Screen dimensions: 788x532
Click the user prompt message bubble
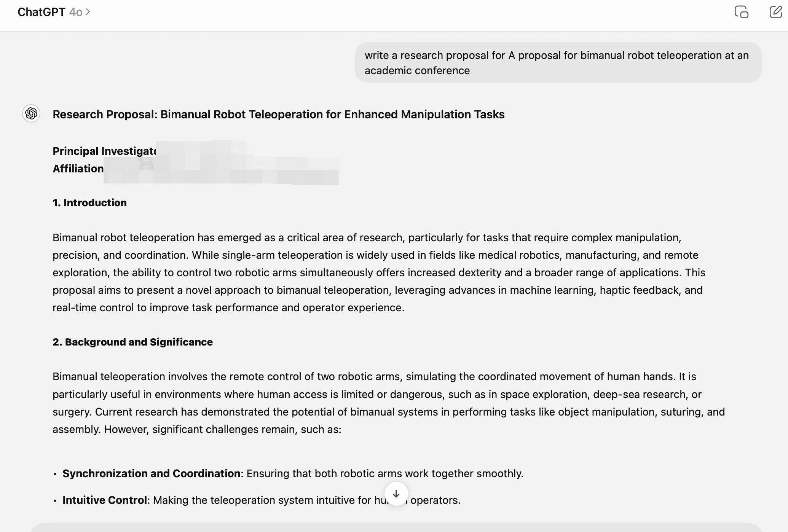558,63
